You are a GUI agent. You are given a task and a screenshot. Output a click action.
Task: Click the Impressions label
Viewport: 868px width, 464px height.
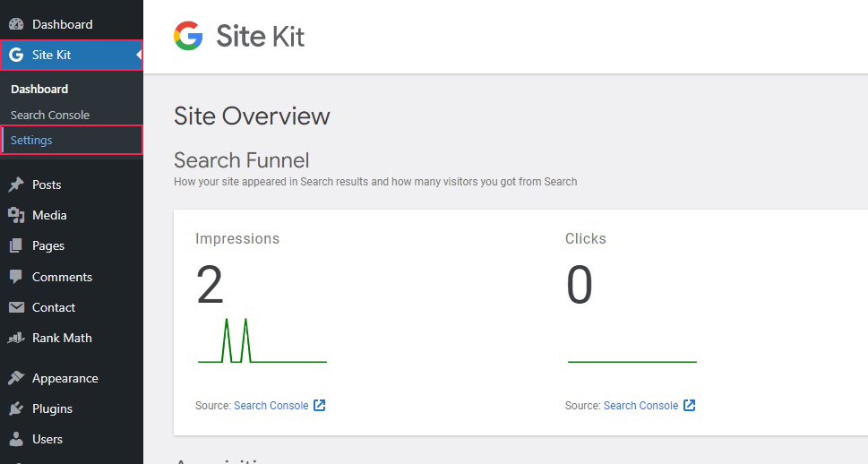click(x=237, y=238)
